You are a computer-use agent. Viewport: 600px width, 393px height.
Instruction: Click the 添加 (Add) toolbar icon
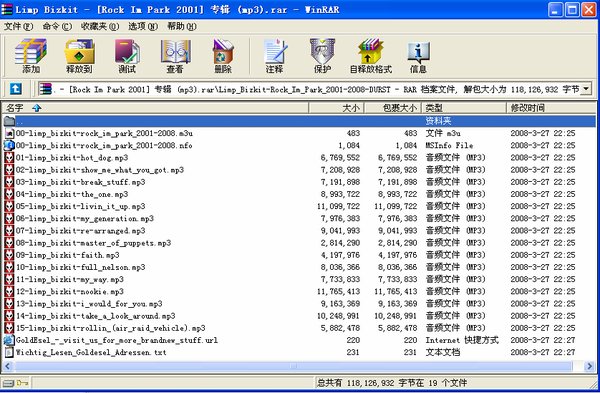point(31,56)
